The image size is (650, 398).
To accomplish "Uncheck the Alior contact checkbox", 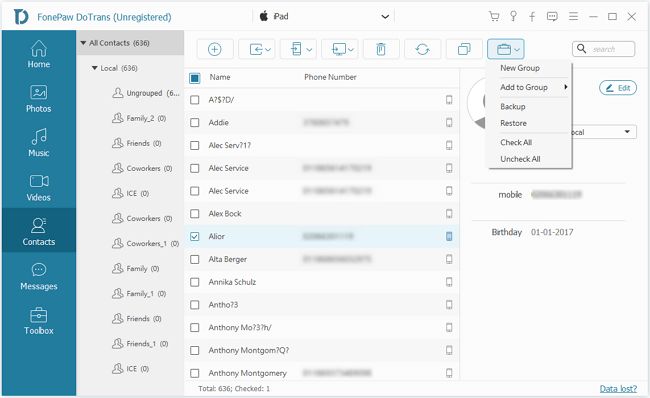I will [x=194, y=236].
